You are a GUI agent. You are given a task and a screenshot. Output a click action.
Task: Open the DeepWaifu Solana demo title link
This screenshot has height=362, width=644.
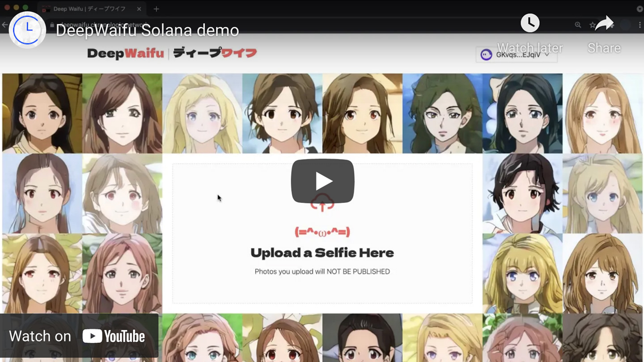[147, 30]
